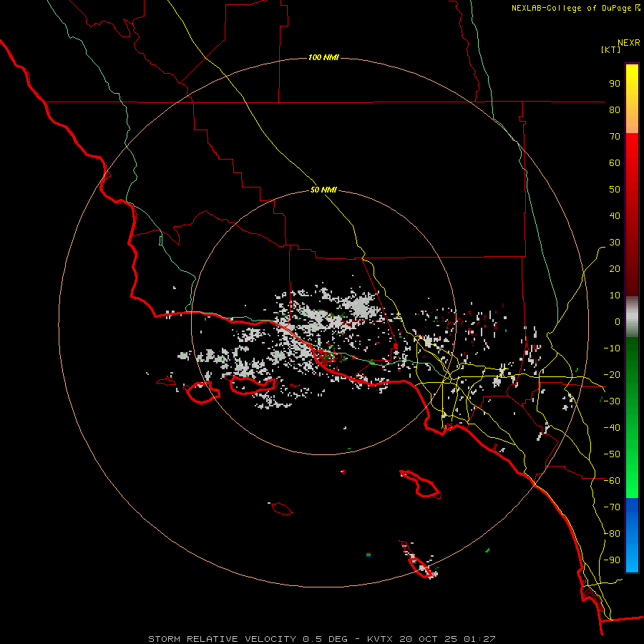644x644 pixels.
Task: Pick the blue band of the color bar
Action: tap(632, 535)
